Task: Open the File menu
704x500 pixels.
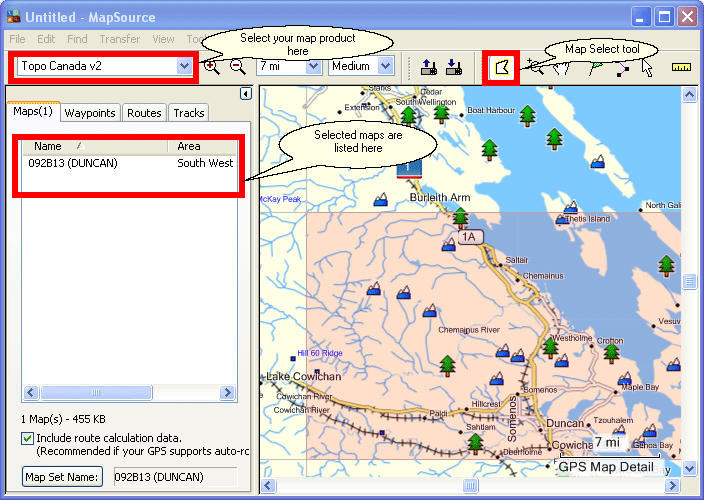Action: pyautogui.click(x=18, y=39)
